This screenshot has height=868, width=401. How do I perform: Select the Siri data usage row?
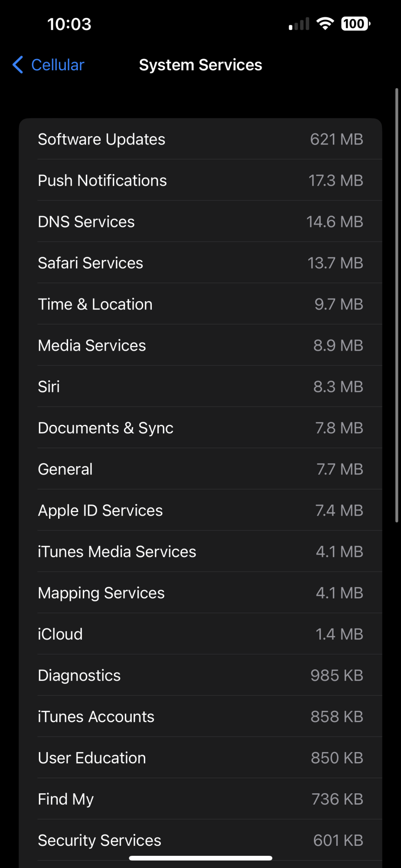click(x=200, y=387)
